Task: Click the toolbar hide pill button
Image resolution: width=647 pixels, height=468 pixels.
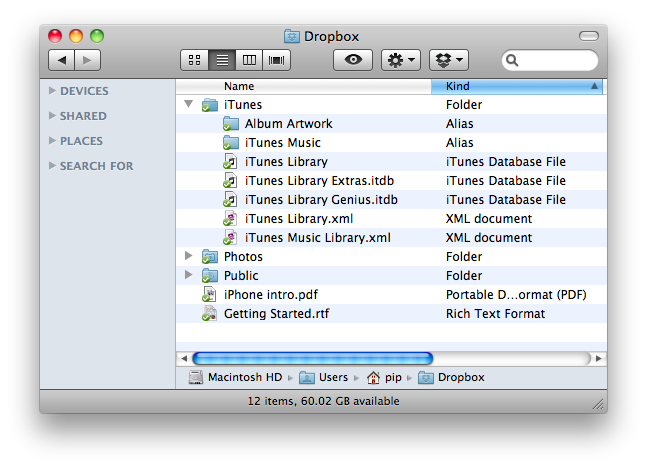Action: coord(589,36)
